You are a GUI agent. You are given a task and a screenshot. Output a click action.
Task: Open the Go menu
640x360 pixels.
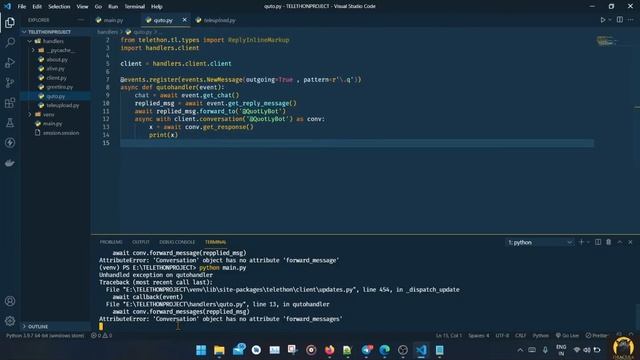[98, 7]
